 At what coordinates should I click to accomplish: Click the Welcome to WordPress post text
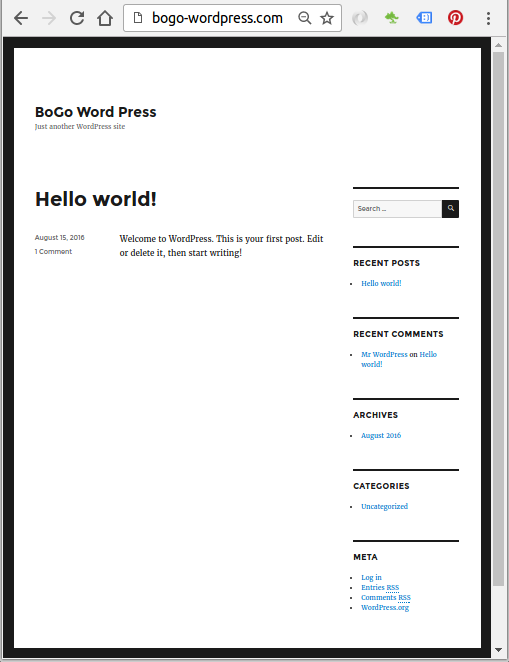221,246
